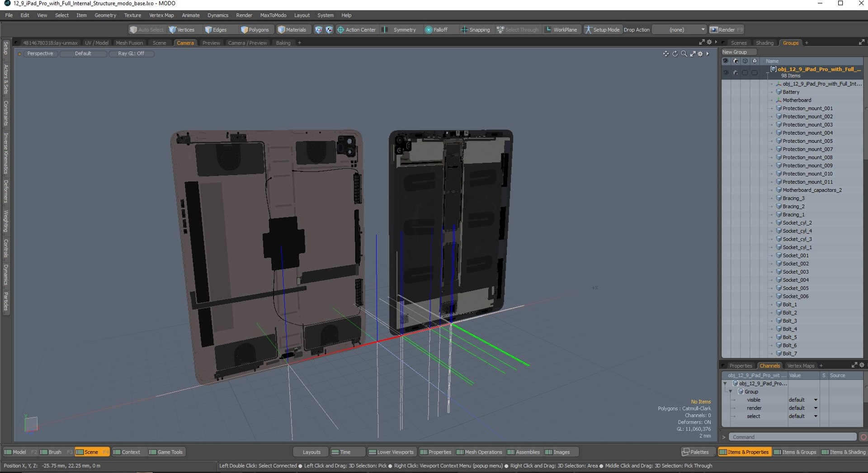This screenshot has width=868, height=473.
Task: Open the visible channel default dropdown
Action: click(x=803, y=400)
